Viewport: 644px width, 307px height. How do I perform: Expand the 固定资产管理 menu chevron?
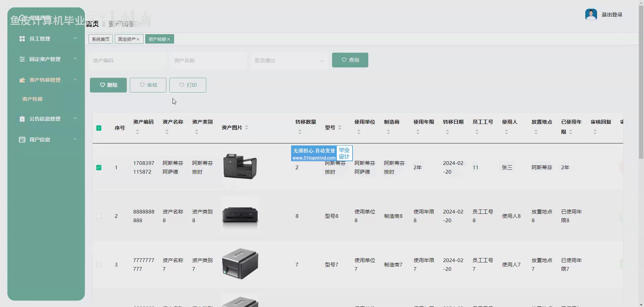point(75,59)
